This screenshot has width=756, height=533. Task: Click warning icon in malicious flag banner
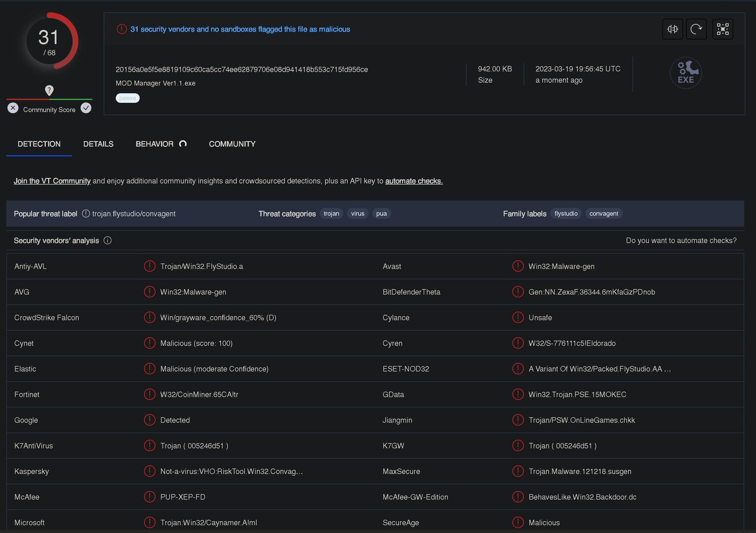[121, 29]
